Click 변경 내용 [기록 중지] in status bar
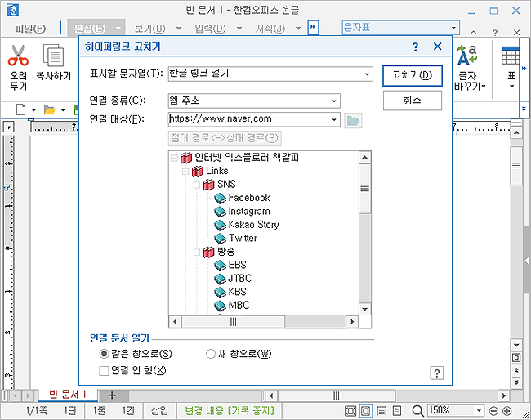 tap(230, 411)
